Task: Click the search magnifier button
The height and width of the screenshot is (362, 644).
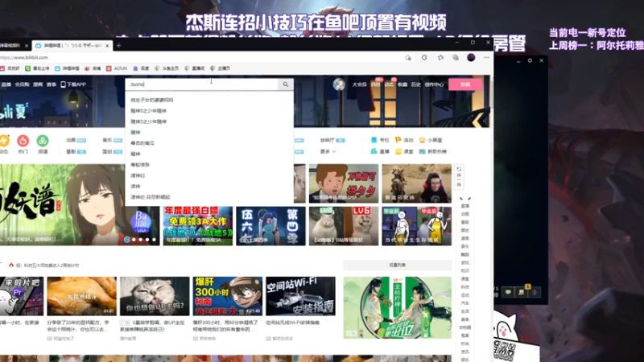Action: pos(286,84)
